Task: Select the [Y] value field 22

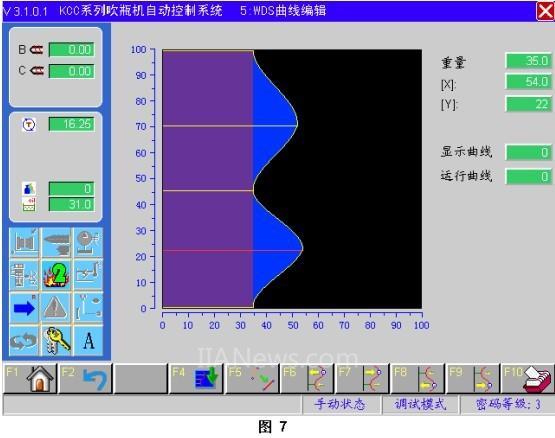Action: click(528, 104)
